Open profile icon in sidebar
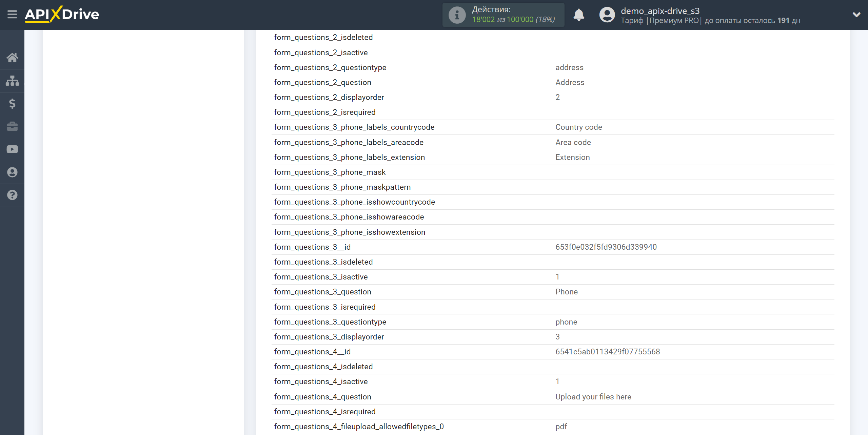The image size is (868, 435). (x=12, y=172)
